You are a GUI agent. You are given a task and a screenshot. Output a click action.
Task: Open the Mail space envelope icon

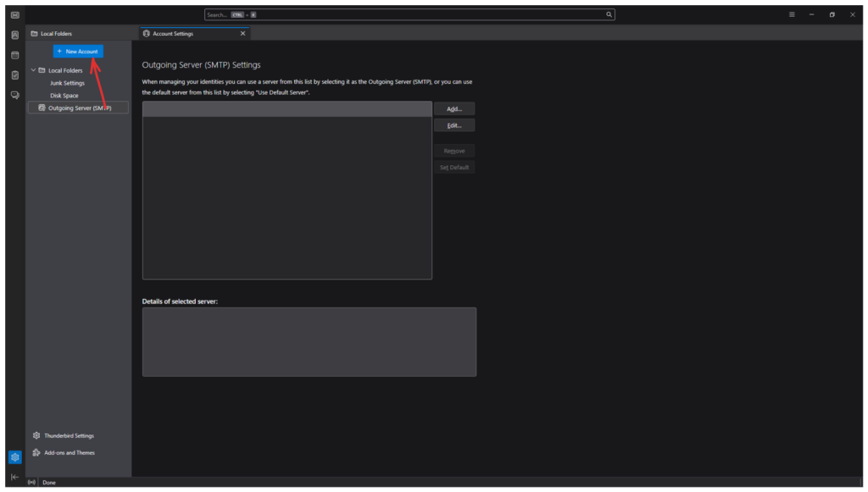click(x=14, y=14)
